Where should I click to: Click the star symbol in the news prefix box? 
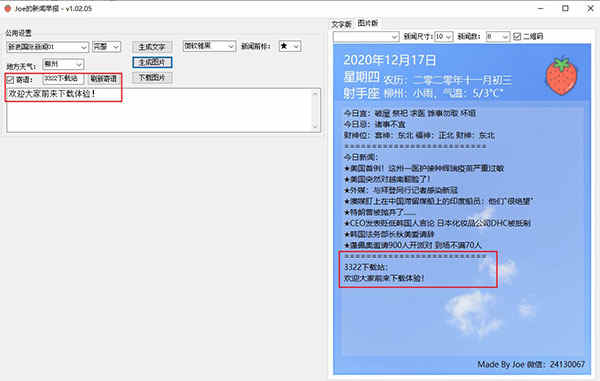pos(284,46)
